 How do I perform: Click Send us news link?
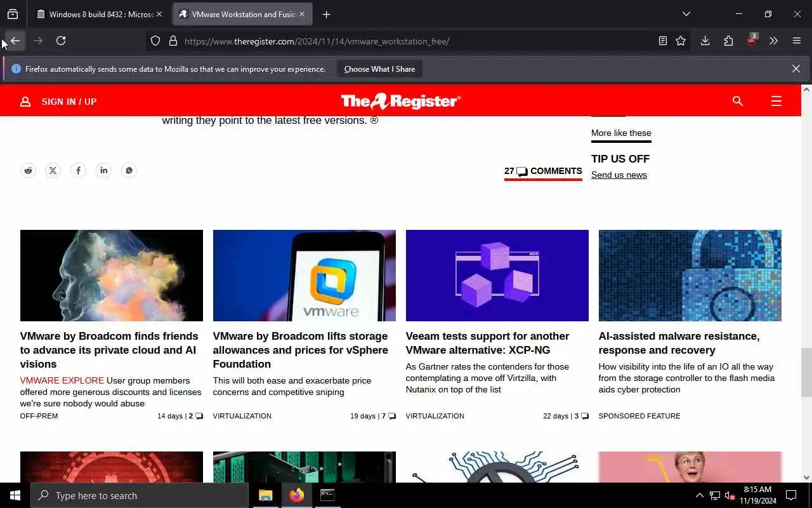(619, 175)
